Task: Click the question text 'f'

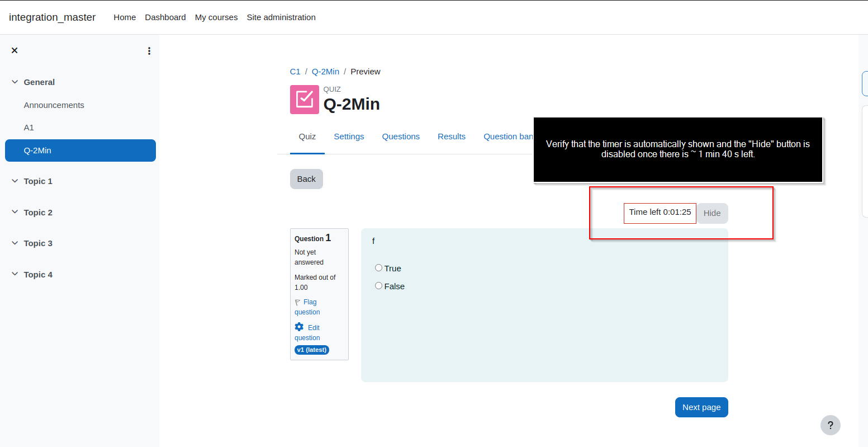Action: point(373,241)
